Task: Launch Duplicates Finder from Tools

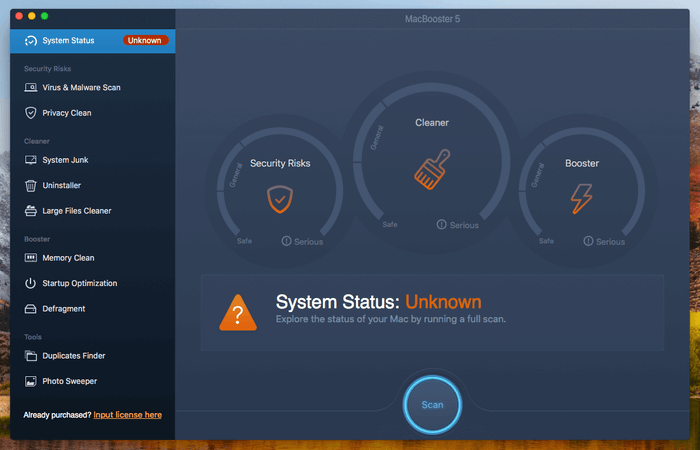Action: (93, 356)
